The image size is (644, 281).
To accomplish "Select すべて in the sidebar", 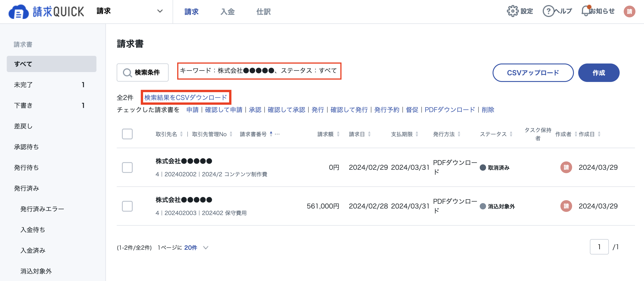I will [x=52, y=64].
